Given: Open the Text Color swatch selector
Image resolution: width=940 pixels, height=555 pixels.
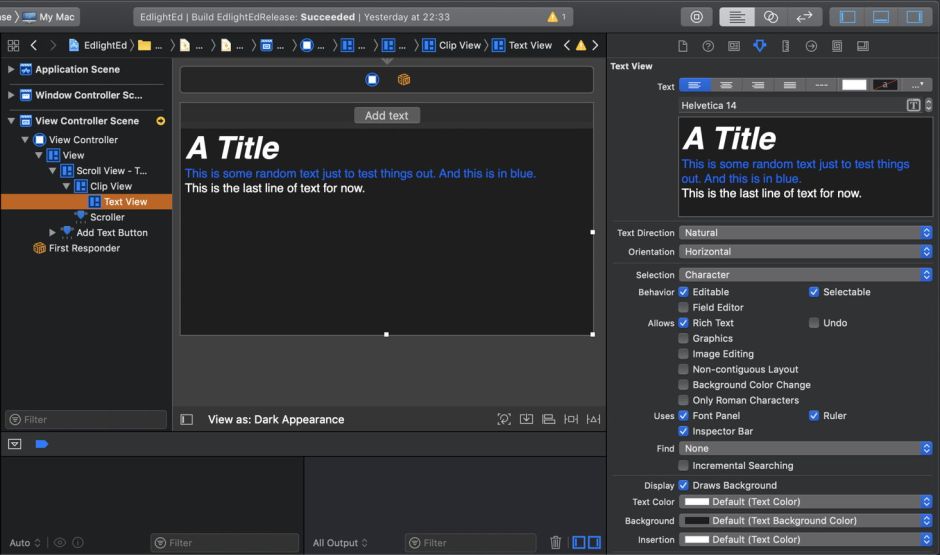Looking at the screenshot, I should click(x=805, y=502).
